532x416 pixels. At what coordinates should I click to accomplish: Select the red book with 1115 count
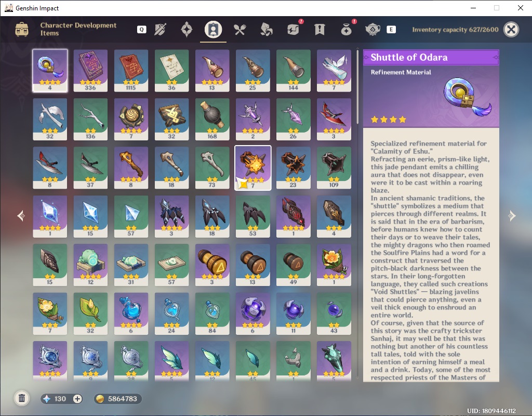point(131,71)
